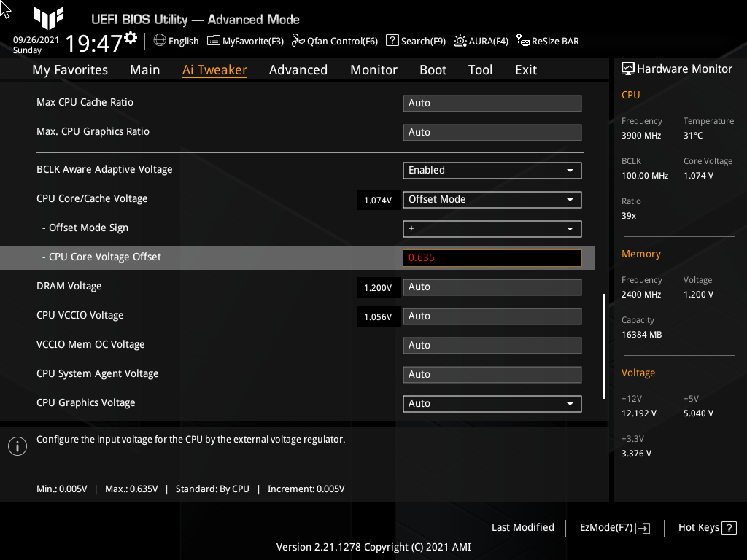The image size is (747, 560).
Task: Expand the CPU Graphics Voltage dropdown
Action: [492, 403]
